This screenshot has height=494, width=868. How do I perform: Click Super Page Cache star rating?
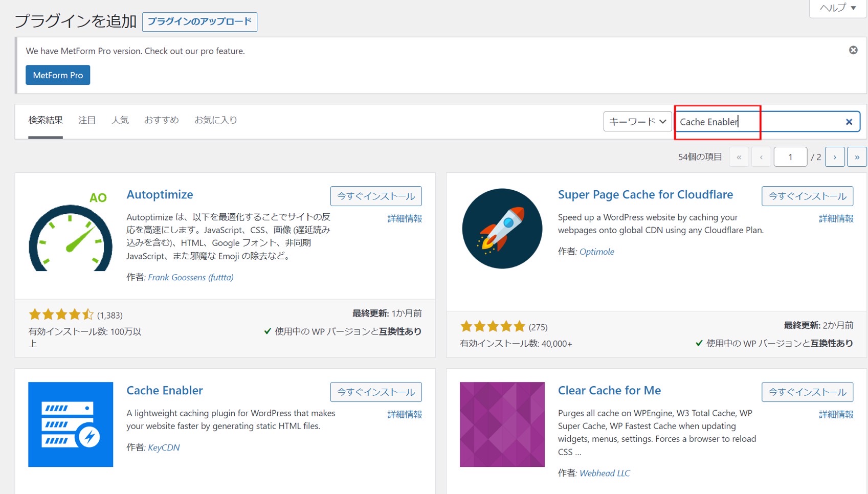pos(493,326)
